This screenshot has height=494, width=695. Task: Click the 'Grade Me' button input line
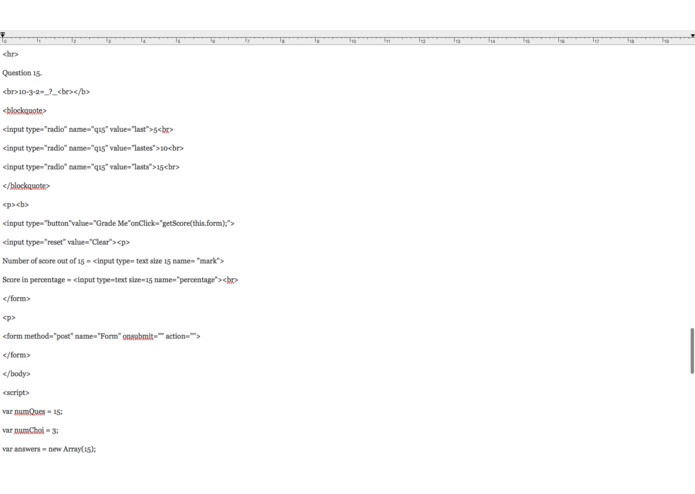118,223
